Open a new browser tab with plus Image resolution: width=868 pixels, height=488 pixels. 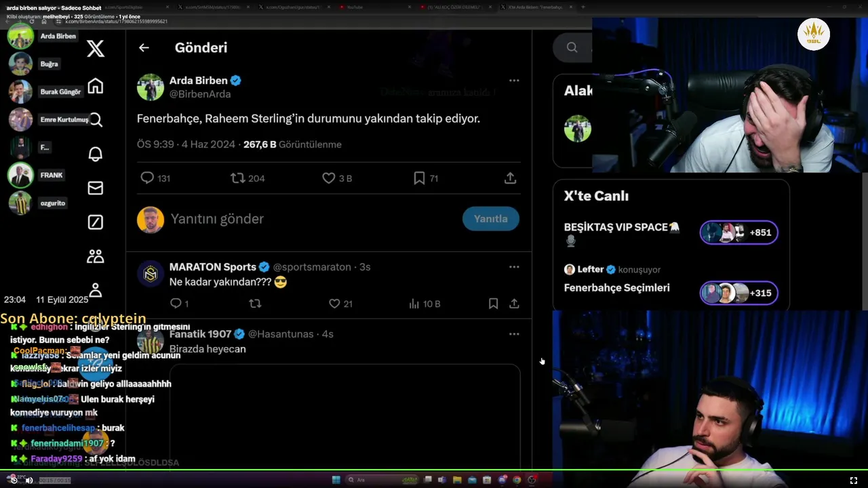coord(583,7)
